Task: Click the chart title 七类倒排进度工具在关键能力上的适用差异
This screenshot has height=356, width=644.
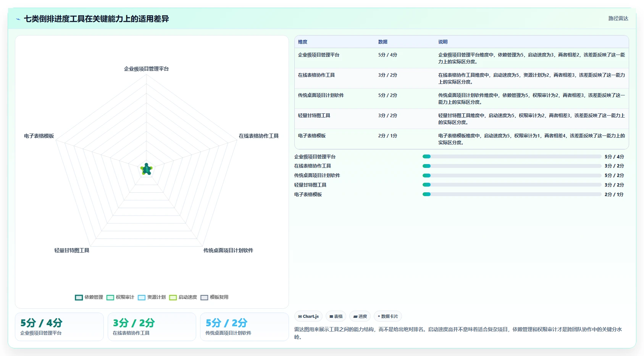Action: point(96,19)
